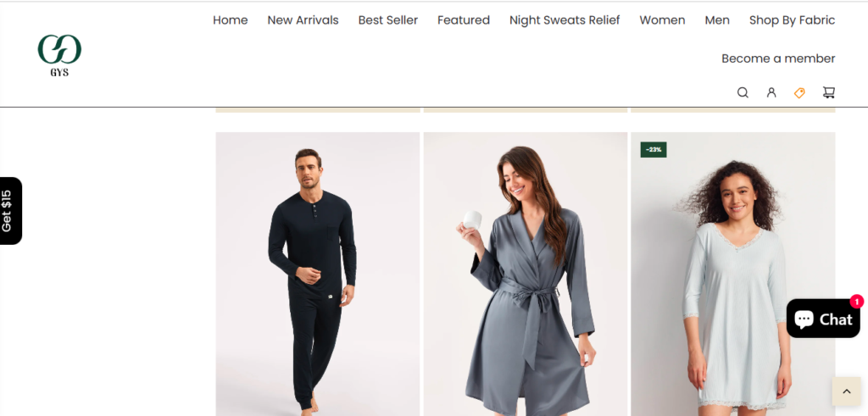Open the orange discount tag icon
Viewport: 868px width, 416px height.
[x=799, y=93]
